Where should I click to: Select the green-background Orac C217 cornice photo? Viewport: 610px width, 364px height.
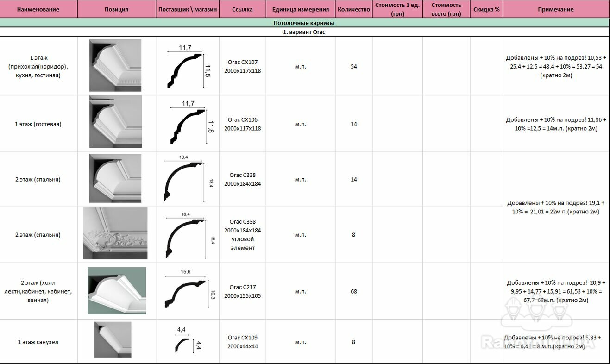tap(117, 291)
